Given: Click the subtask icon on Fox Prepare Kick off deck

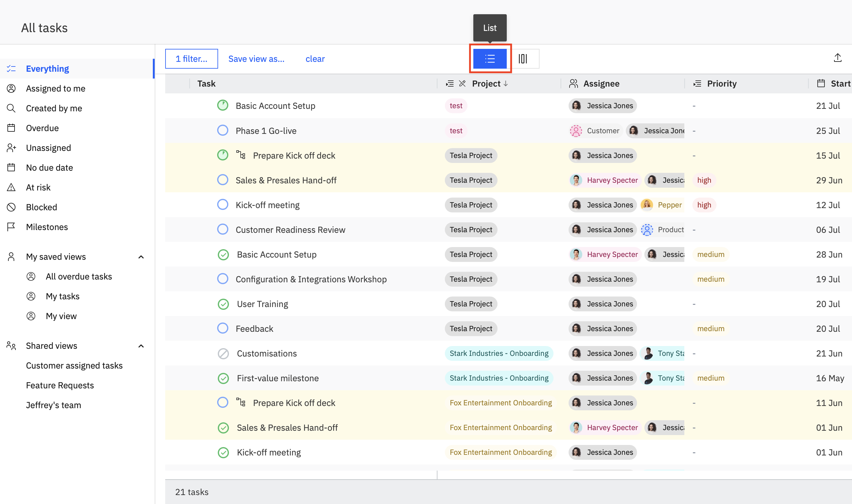Looking at the screenshot, I should tap(240, 403).
